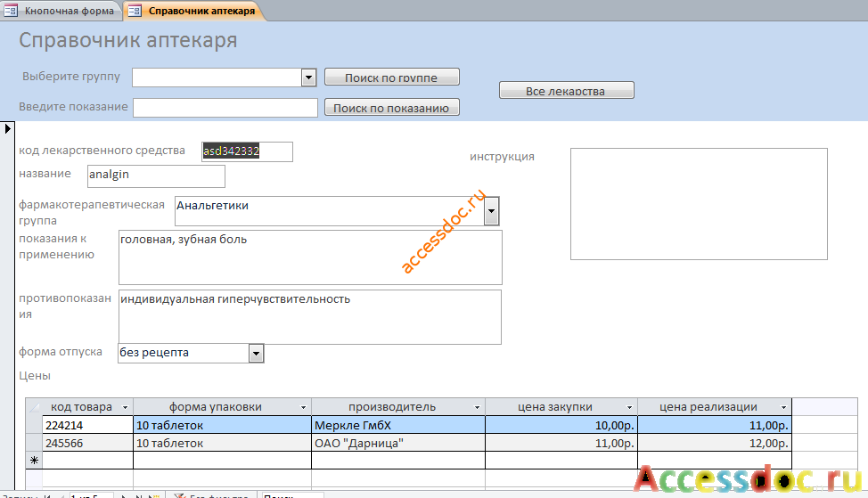Open the форма отпуска dropdown arrow
The width and height of the screenshot is (868, 498).
[x=257, y=353]
